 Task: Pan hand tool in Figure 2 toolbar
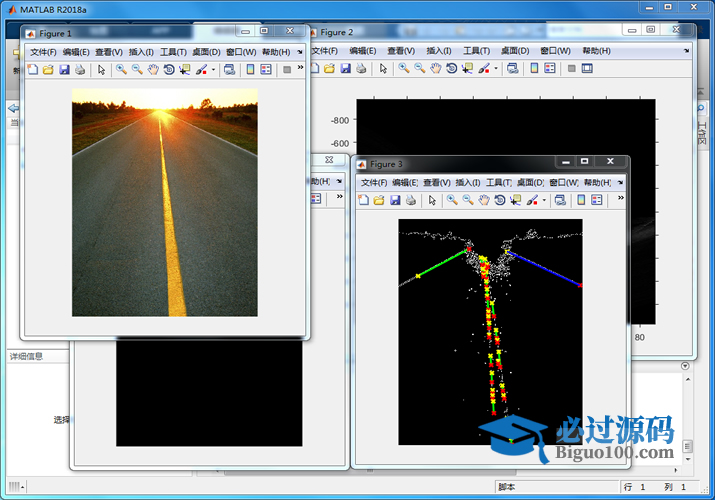click(x=436, y=68)
